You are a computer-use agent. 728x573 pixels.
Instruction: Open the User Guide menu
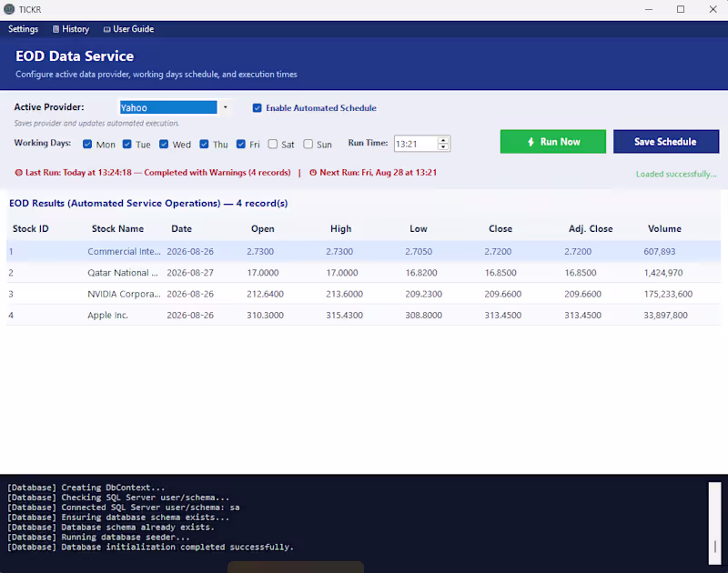coord(128,29)
